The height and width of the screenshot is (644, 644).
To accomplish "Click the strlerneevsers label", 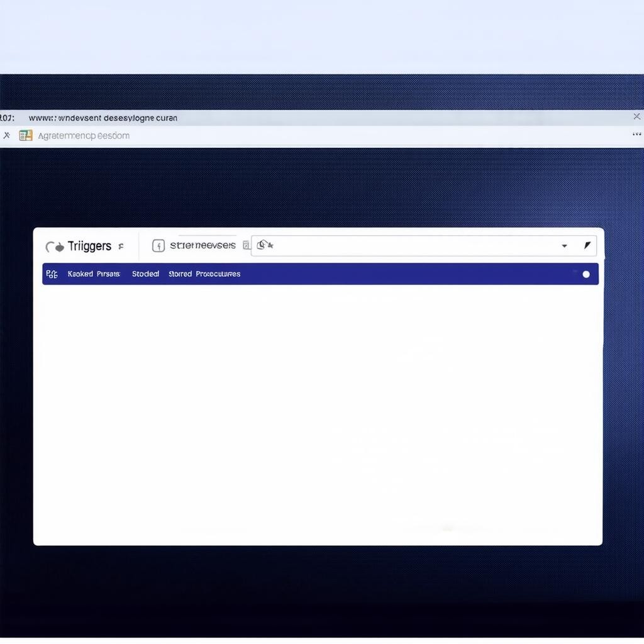I will click(x=203, y=245).
